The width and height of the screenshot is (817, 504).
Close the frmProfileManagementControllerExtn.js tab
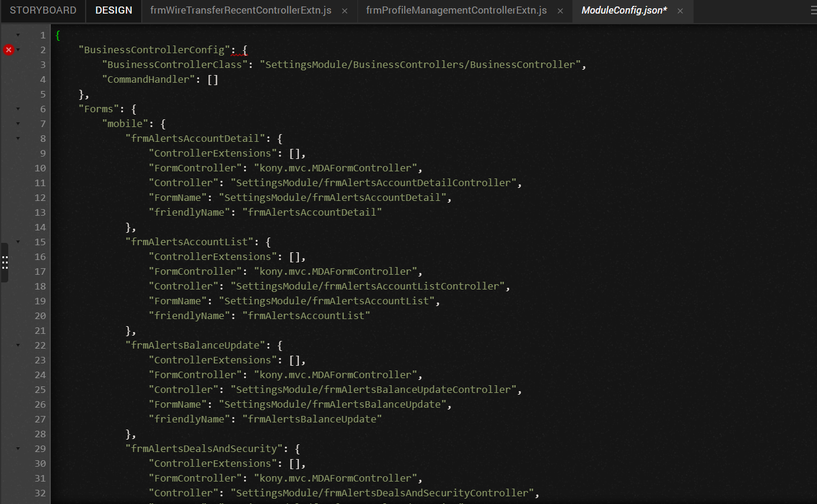[560, 11]
